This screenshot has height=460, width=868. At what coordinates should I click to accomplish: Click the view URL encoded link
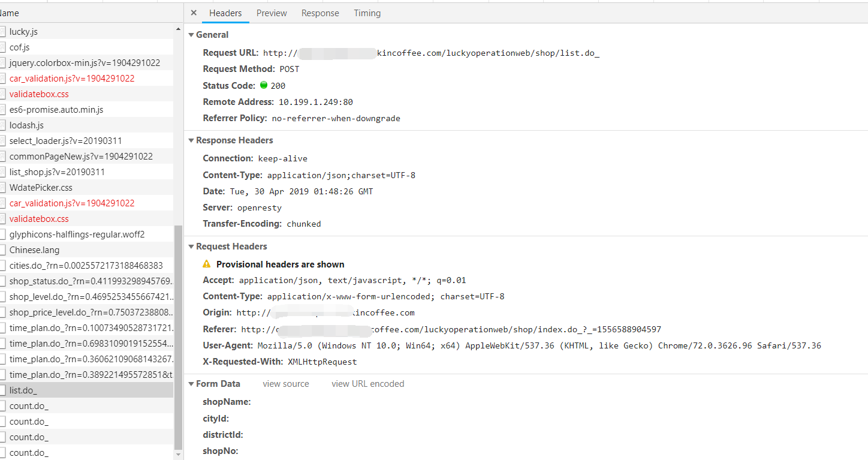coord(368,384)
